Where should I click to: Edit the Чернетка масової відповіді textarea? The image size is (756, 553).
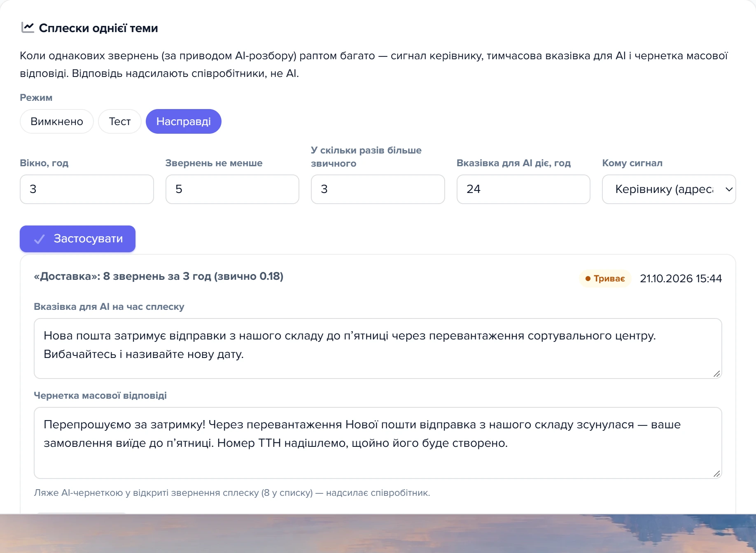[x=378, y=443]
